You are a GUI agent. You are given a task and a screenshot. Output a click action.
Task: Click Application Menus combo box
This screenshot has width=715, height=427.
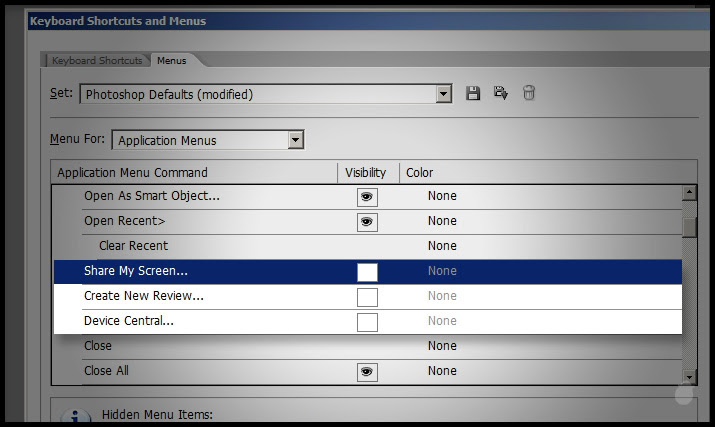click(x=208, y=140)
